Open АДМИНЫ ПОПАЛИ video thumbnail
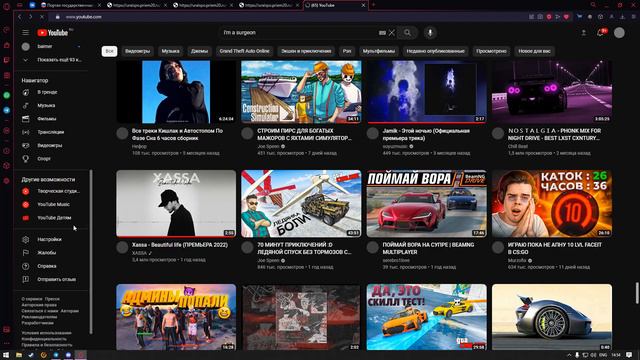The width and height of the screenshot is (640, 360). (x=176, y=317)
